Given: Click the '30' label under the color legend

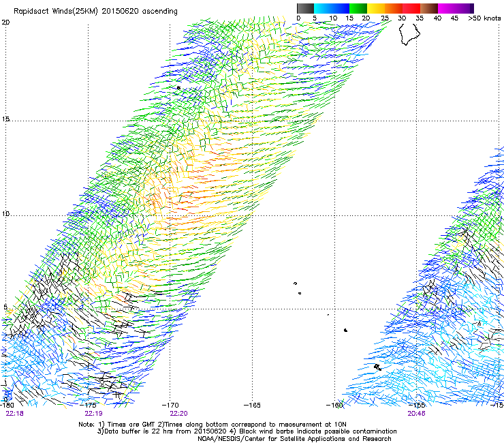Looking at the screenshot, I should coord(402,18).
